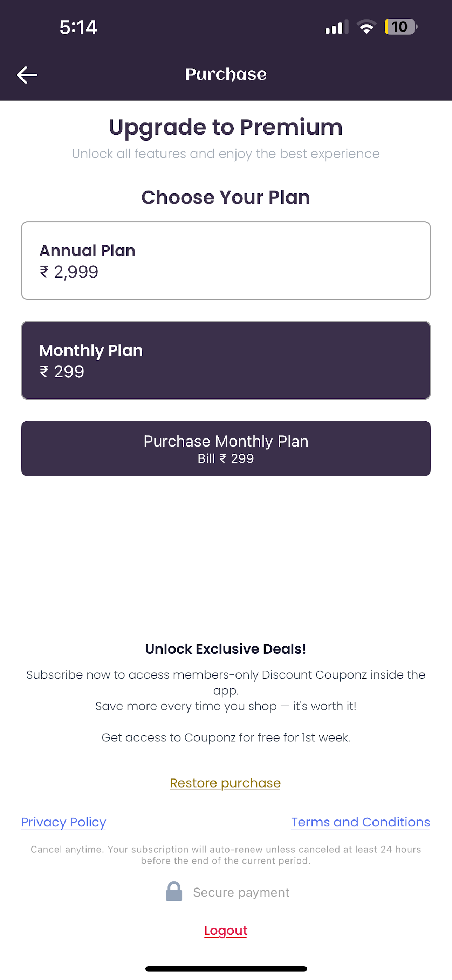Tap the battery indicator in status bar
452x980 pixels.
click(x=400, y=27)
